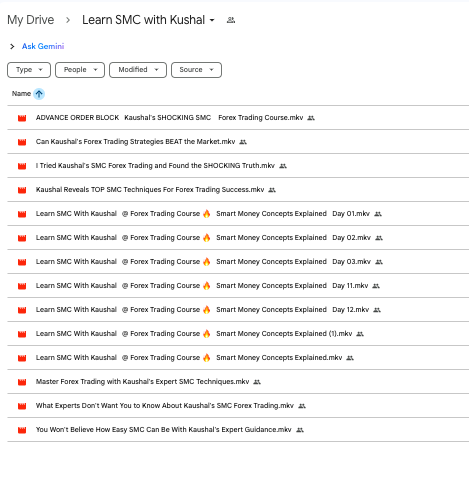Click video icon of Can Kaushal's Forex file
The width and height of the screenshot is (469, 501).
point(22,142)
